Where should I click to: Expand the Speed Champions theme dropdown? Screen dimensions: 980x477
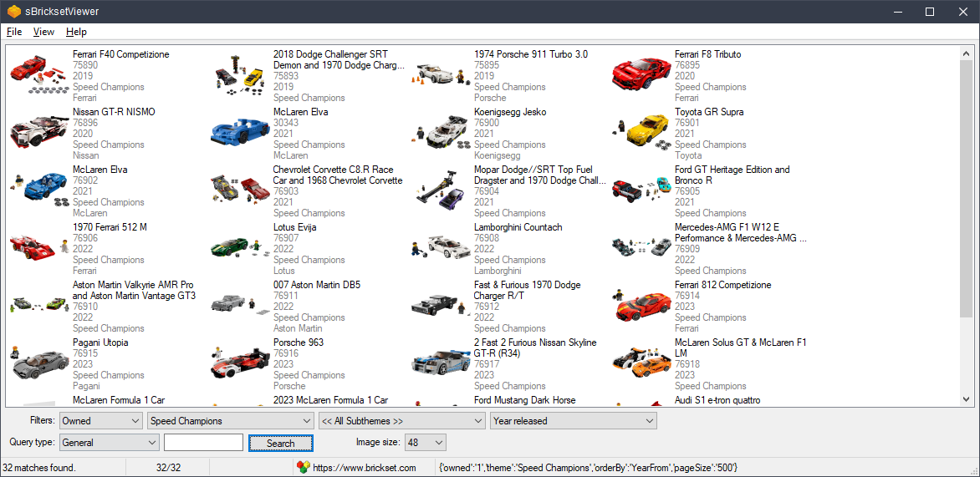[x=230, y=421]
